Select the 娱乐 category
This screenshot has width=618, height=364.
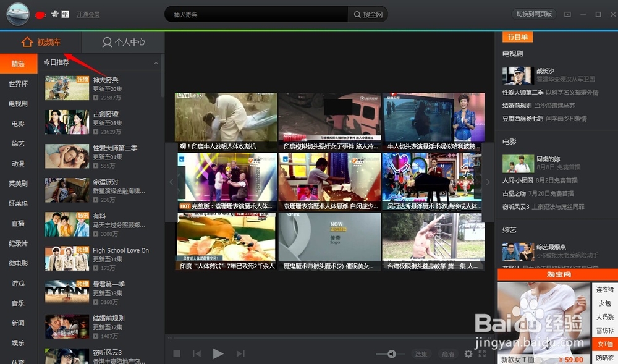19,343
